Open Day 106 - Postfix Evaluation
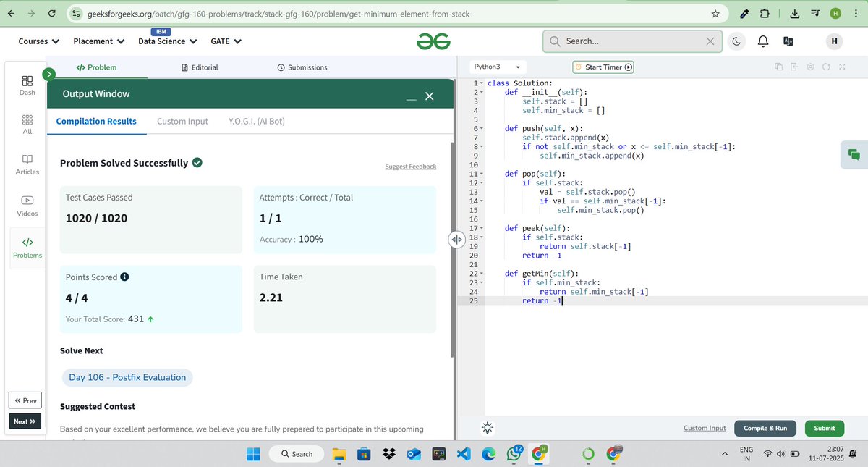Viewport: 868px width, 467px height. pos(127,377)
